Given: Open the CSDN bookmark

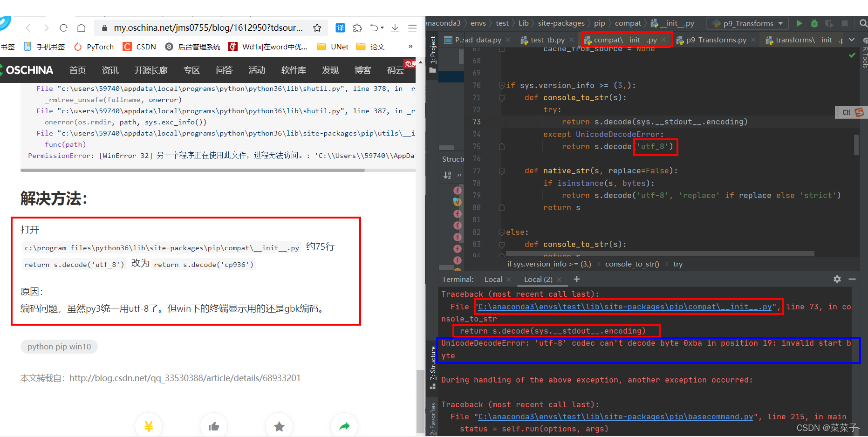Looking at the screenshot, I should pos(139,47).
